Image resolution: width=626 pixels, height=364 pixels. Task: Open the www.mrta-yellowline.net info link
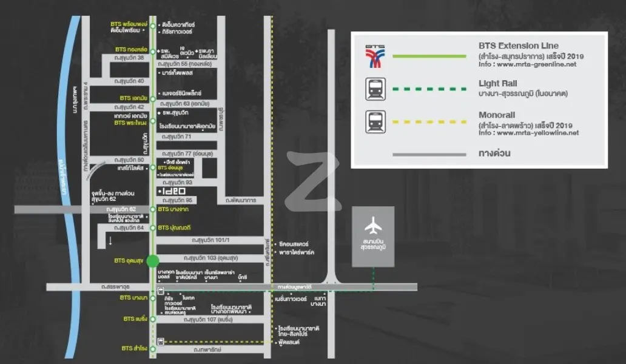click(x=538, y=133)
